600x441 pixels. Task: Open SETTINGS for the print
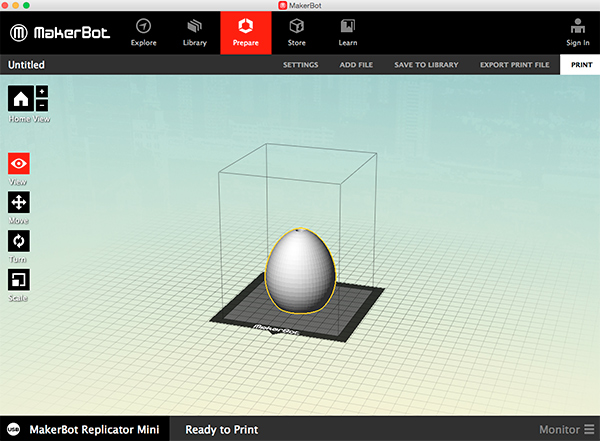pyautogui.click(x=300, y=65)
